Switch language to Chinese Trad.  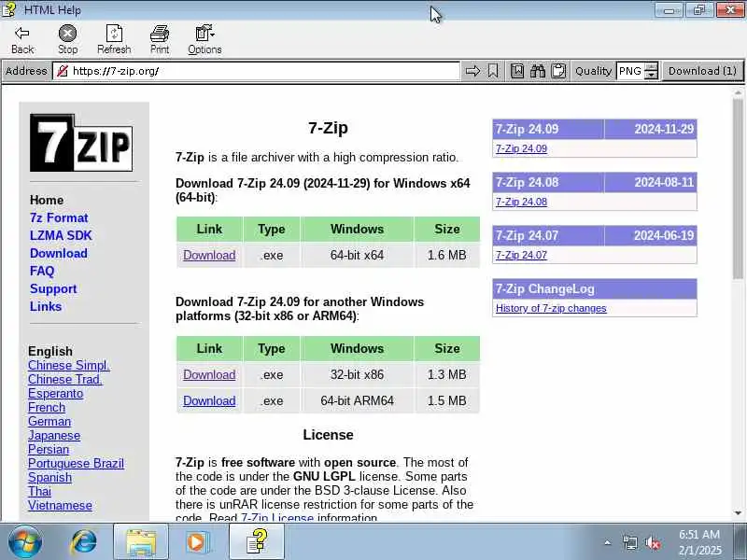(x=64, y=380)
